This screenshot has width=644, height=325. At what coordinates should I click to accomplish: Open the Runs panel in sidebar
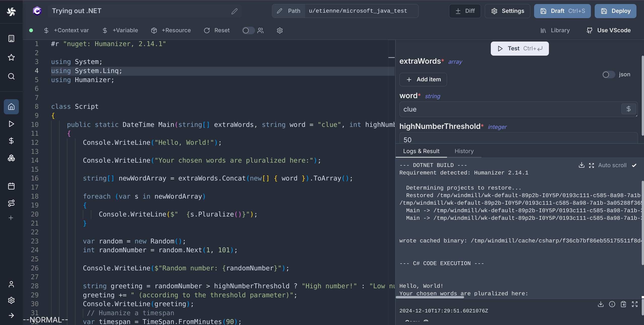(x=11, y=124)
